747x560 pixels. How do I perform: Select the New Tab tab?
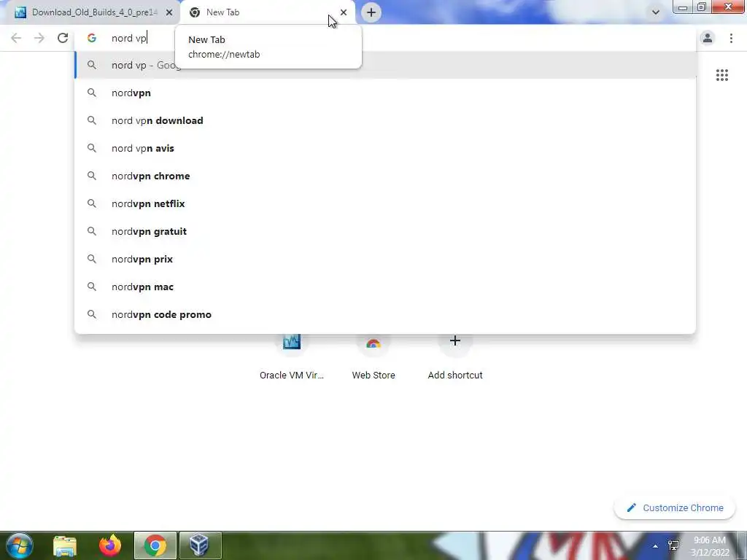coord(267,12)
